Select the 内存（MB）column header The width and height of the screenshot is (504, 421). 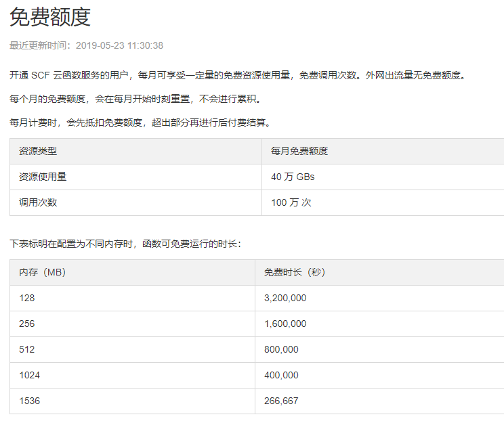(132, 272)
